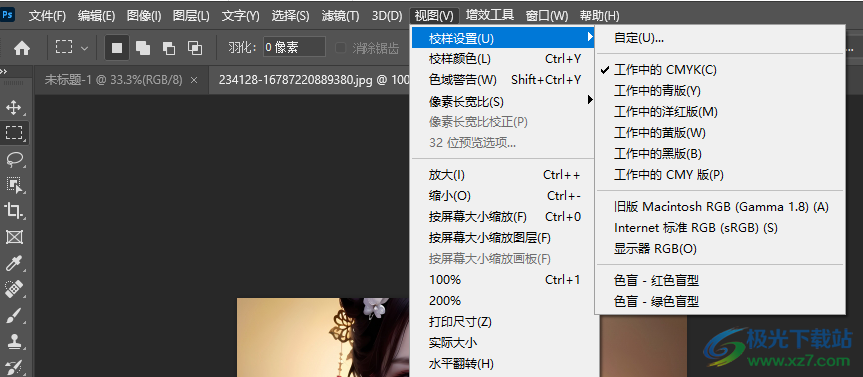Open the 窗口(W) menu
The height and width of the screenshot is (377, 863).
(x=547, y=15)
